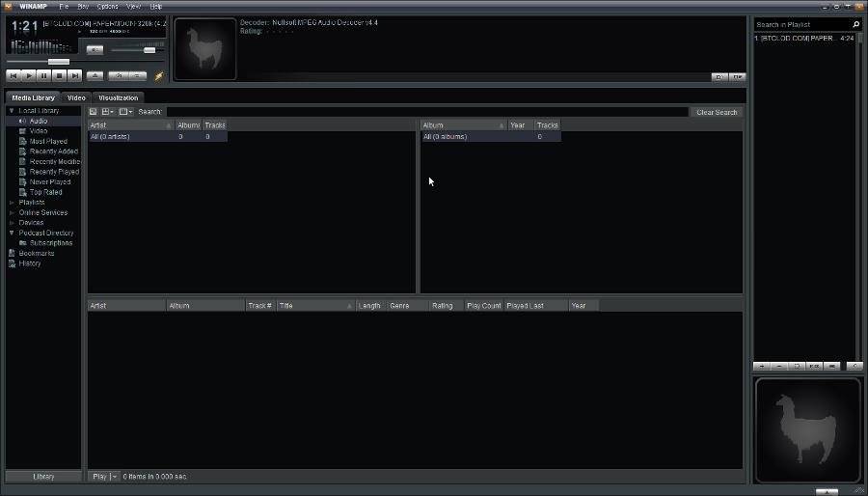Open third view layout dropdown beside Search
The height and width of the screenshot is (496, 868).
125,112
